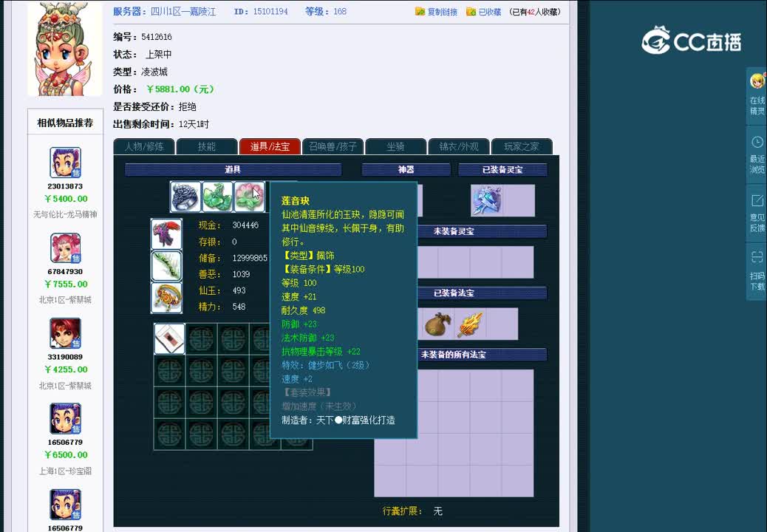The image size is (767, 532).
Task: Click the price ￥5881.00（元） text
Action: tap(180, 89)
